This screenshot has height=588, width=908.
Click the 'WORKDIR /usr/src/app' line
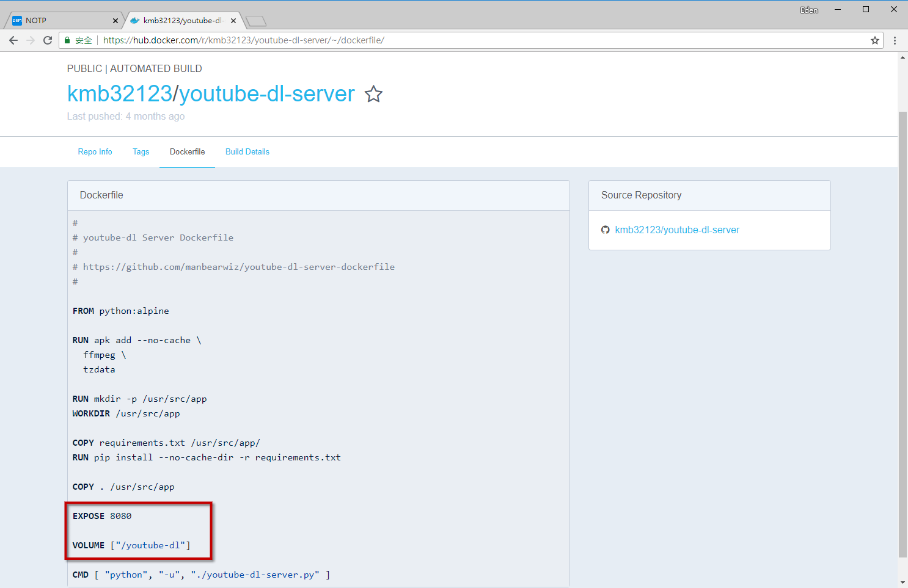126,413
